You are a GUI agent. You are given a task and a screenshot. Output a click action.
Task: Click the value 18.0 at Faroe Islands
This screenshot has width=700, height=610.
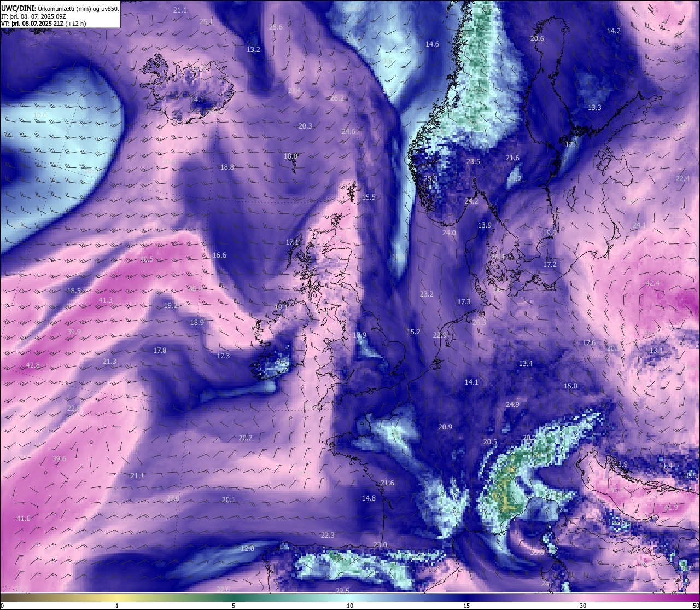pyautogui.click(x=290, y=156)
